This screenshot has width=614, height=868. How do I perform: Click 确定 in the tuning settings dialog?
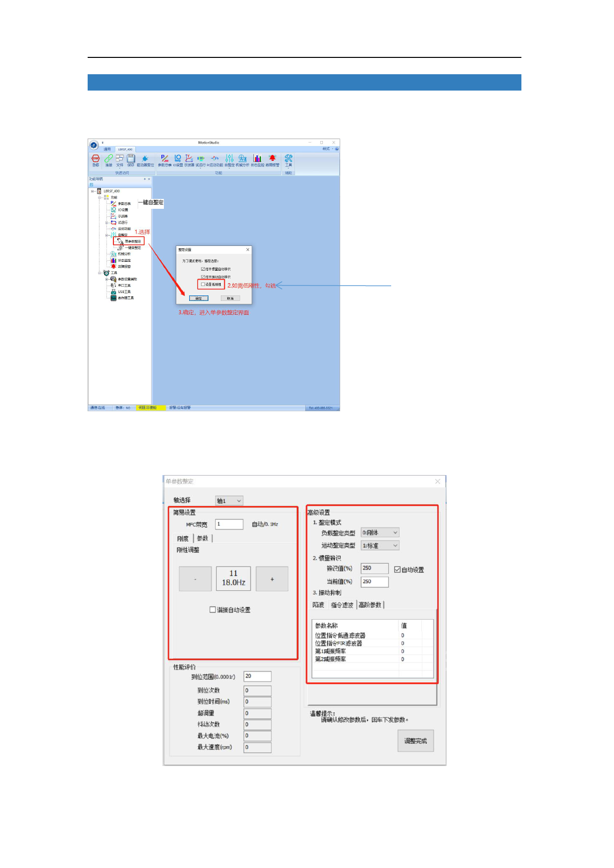199,298
